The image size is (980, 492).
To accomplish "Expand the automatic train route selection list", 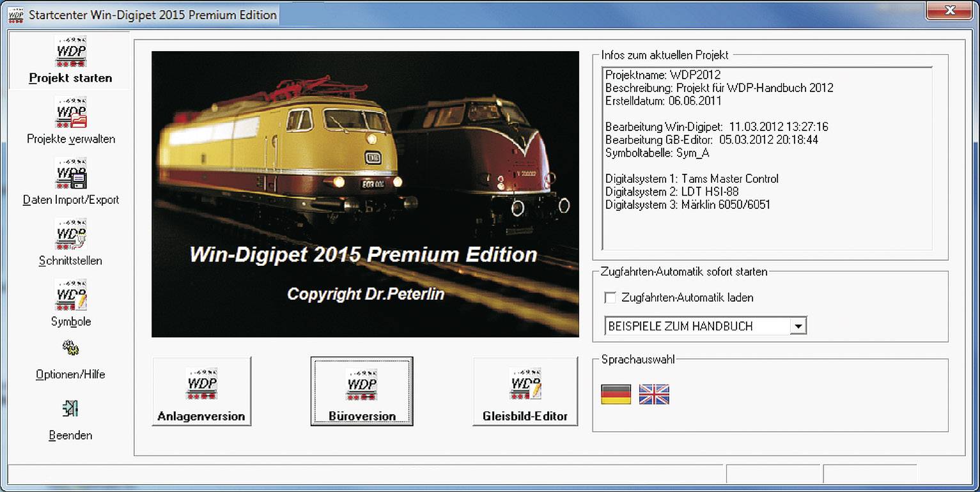I will (799, 325).
